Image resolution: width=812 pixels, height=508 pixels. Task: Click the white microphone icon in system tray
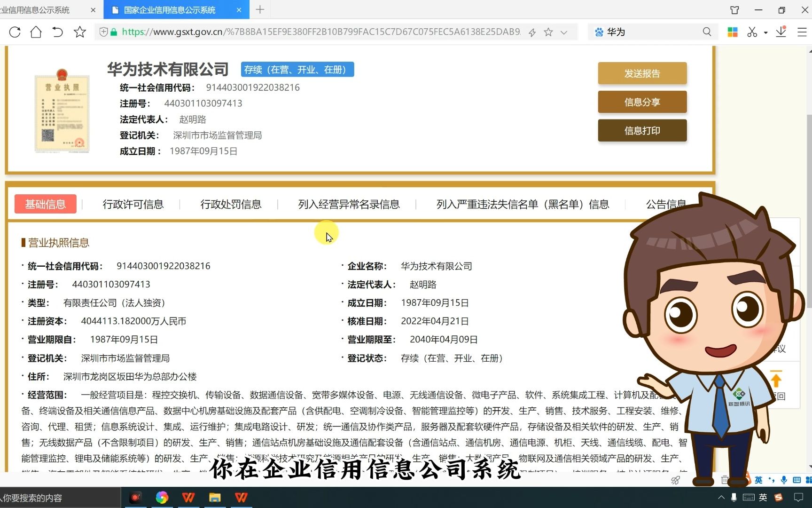(734, 497)
